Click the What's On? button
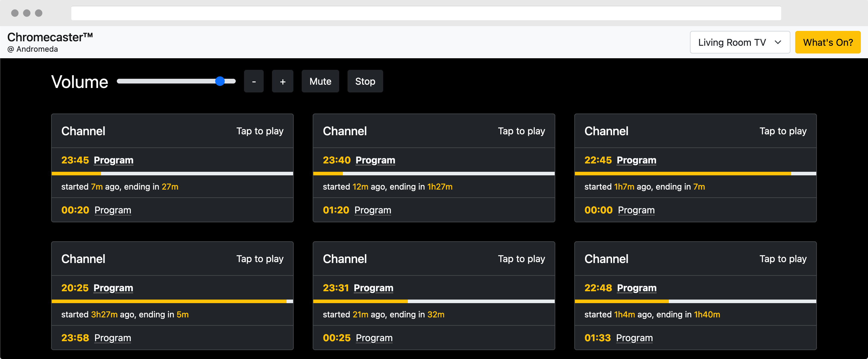This screenshot has height=359, width=868. tap(828, 42)
